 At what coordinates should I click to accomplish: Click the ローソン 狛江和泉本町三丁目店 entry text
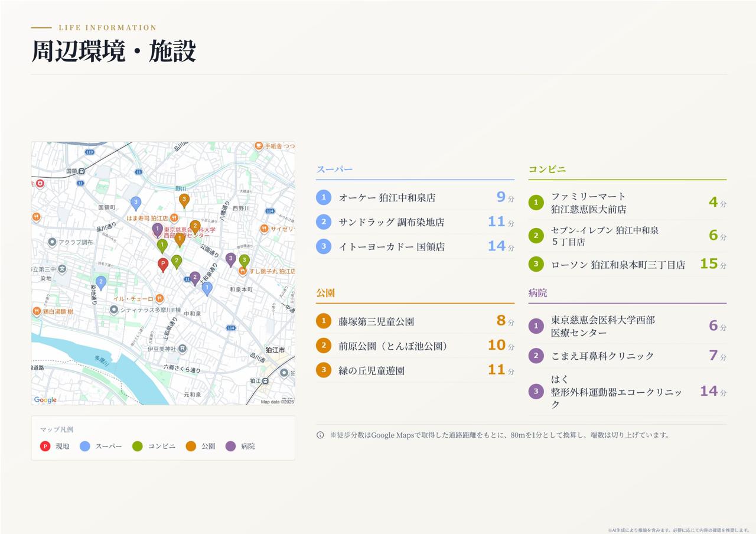point(618,265)
